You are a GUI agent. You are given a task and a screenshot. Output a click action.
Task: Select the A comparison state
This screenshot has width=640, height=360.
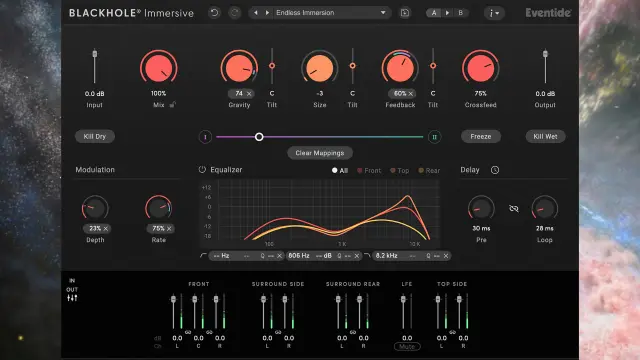[434, 13]
